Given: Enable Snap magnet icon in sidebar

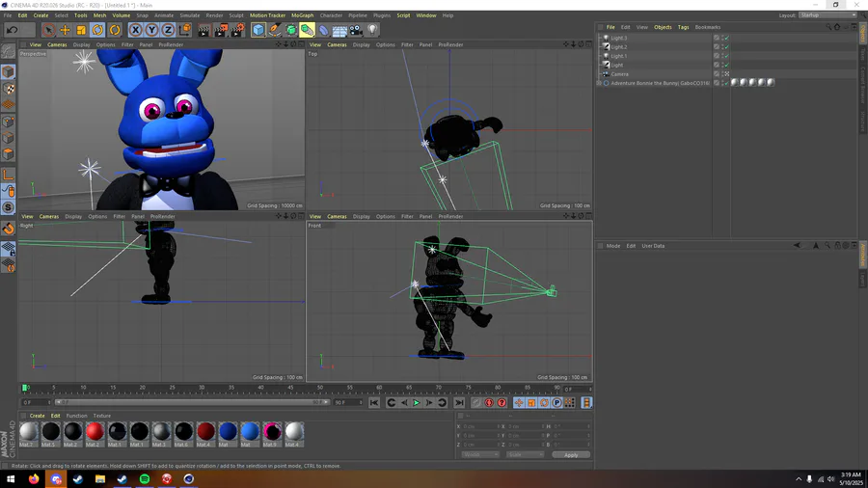Looking at the screenshot, I should click(9, 228).
